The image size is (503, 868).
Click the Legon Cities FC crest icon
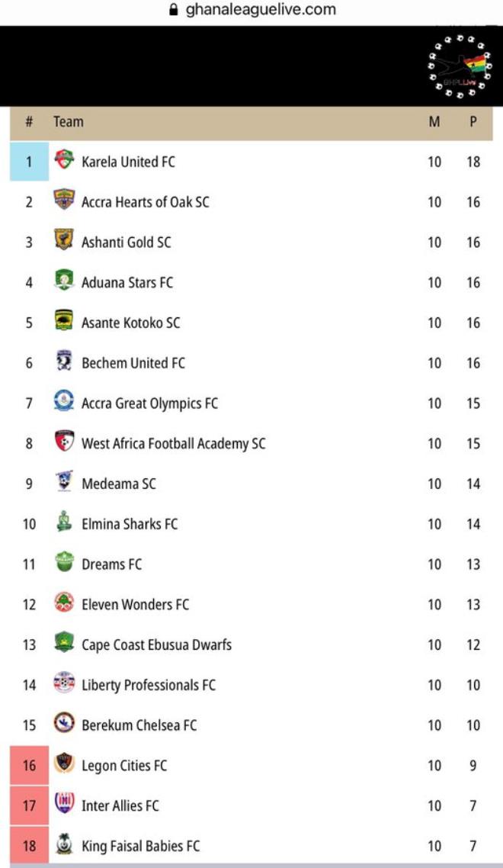point(64,763)
